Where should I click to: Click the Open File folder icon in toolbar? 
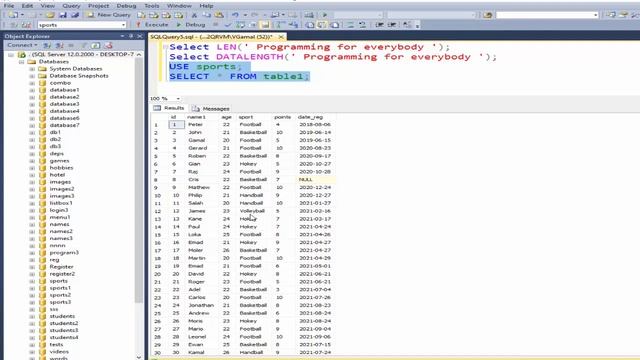(50, 15)
